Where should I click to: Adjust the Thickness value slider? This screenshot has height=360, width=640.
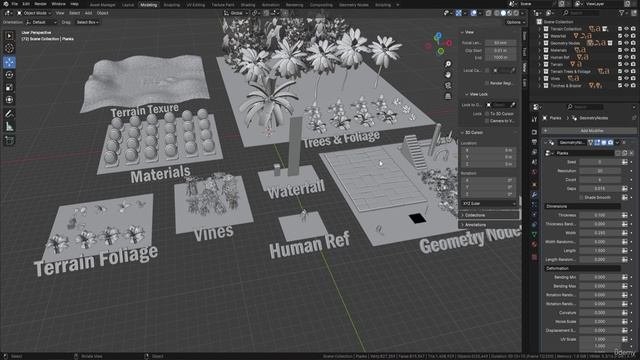tap(600, 215)
